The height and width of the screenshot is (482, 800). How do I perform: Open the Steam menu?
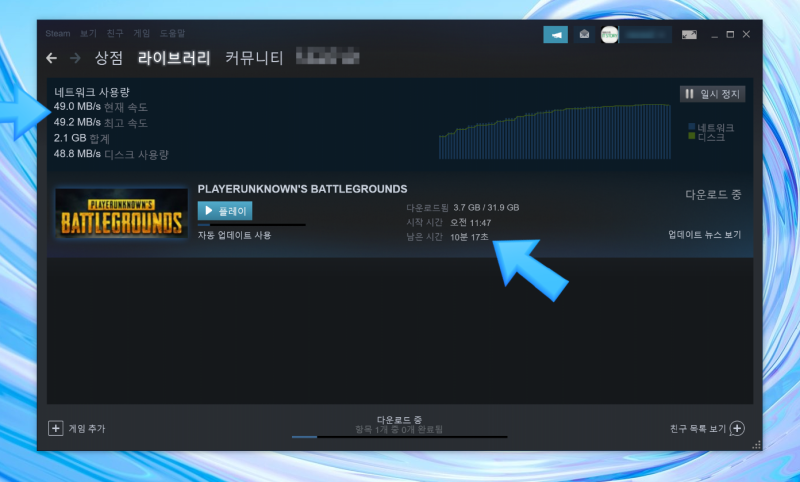coord(58,34)
